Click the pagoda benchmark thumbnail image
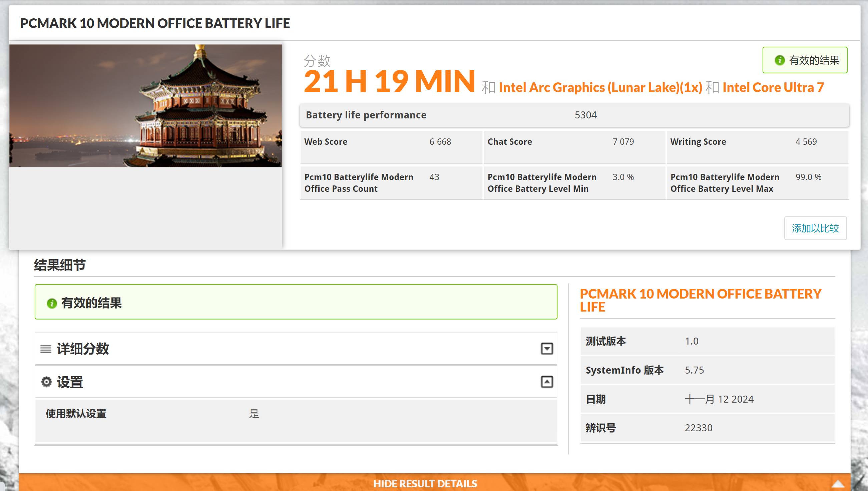This screenshot has width=868, height=491. [x=145, y=105]
